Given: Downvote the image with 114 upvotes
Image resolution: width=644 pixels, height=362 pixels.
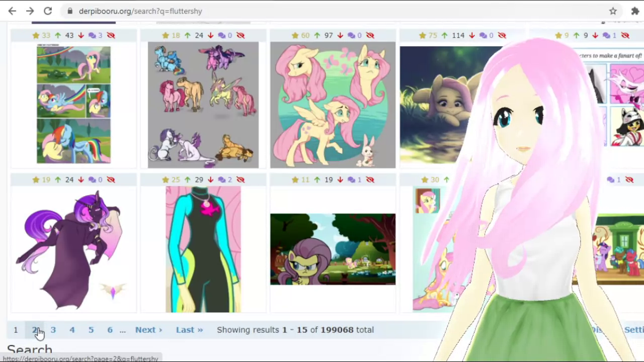Looking at the screenshot, I should click(x=471, y=35).
